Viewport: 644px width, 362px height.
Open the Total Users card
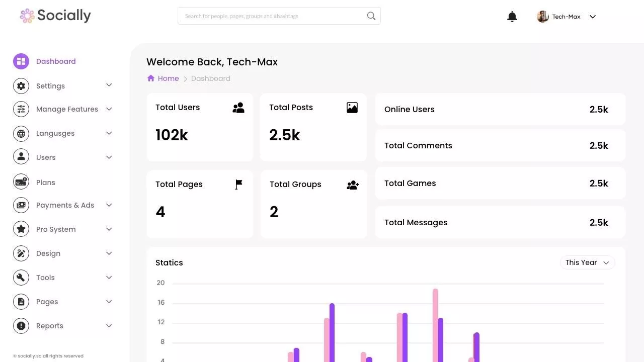(200, 127)
